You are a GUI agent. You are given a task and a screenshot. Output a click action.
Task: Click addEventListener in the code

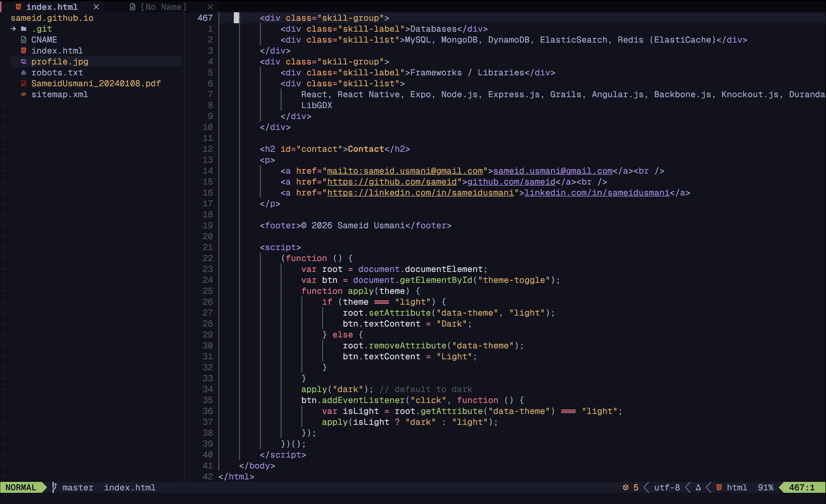point(363,400)
